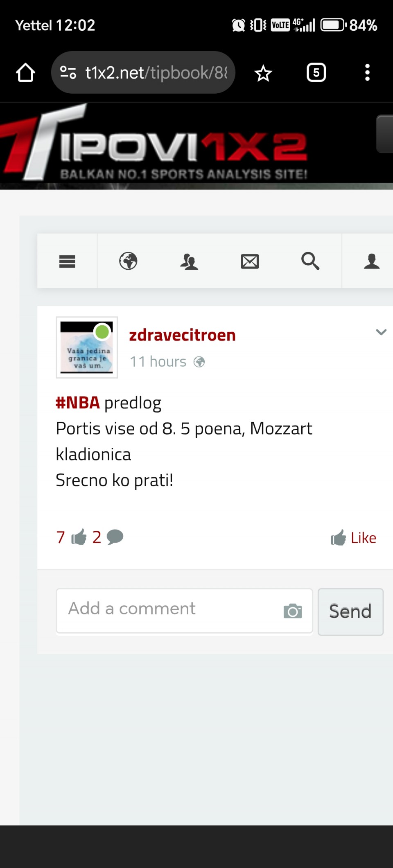
Task: Tap the zdravecitroen avatar thumbnail
Action: pos(87,347)
